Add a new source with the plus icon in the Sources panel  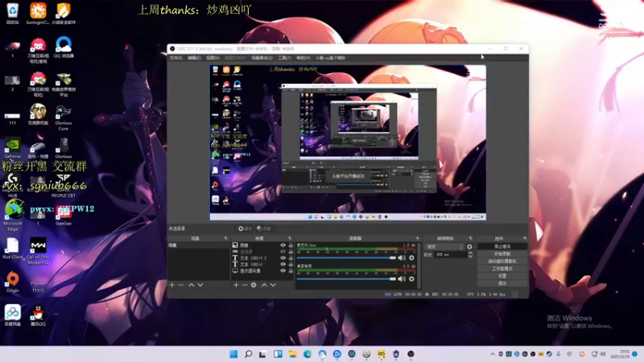[236, 285]
